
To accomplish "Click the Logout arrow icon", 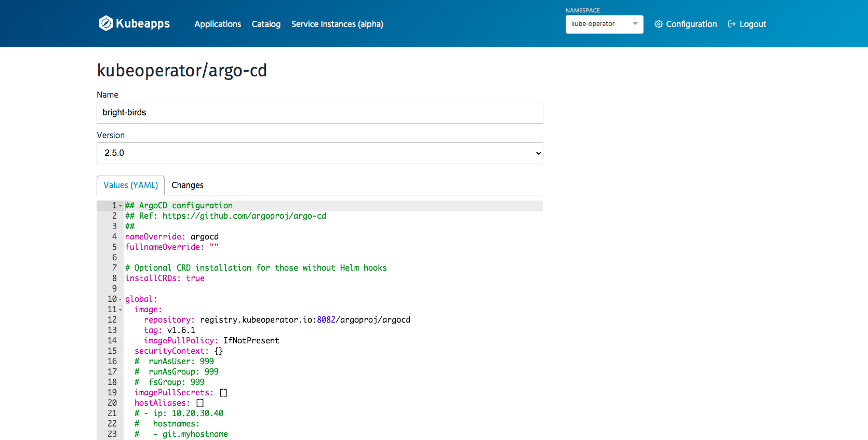I will pyautogui.click(x=732, y=24).
